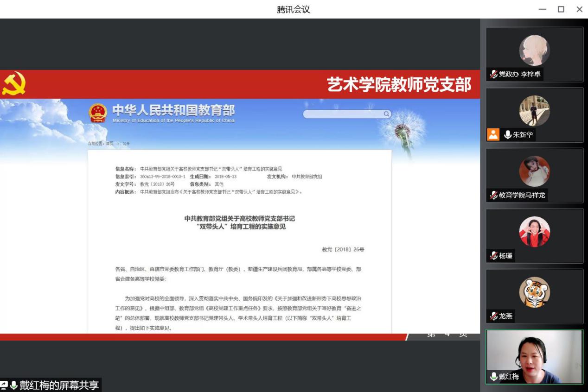Click 李梓卓's anime avatar tile

click(x=534, y=51)
